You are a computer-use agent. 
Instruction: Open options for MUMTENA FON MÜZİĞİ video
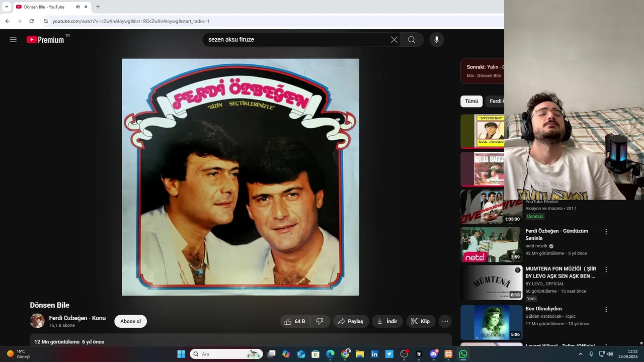(x=606, y=269)
